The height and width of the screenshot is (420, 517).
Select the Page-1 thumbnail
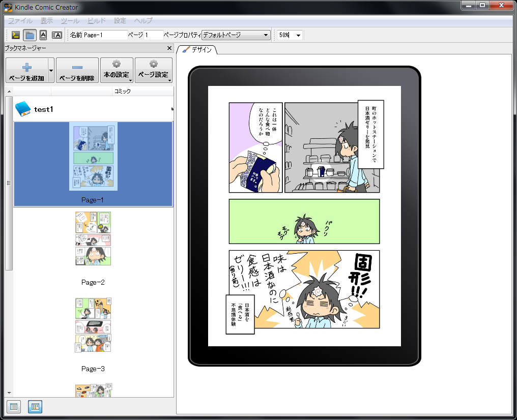tap(93, 156)
